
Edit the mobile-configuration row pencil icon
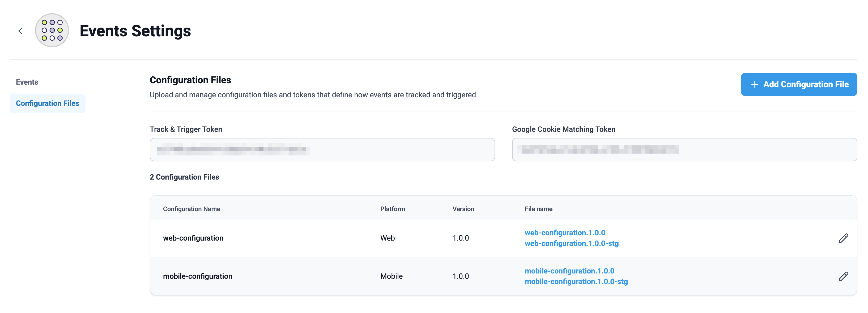click(843, 276)
